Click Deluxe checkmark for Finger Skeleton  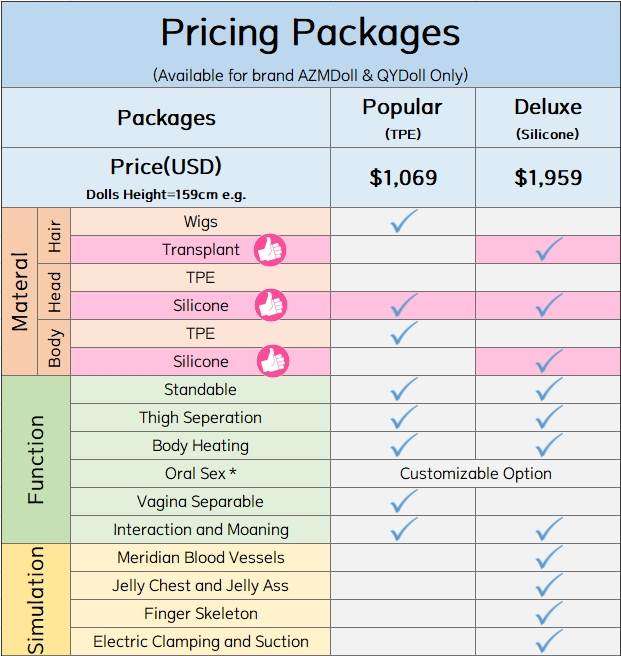(548, 613)
